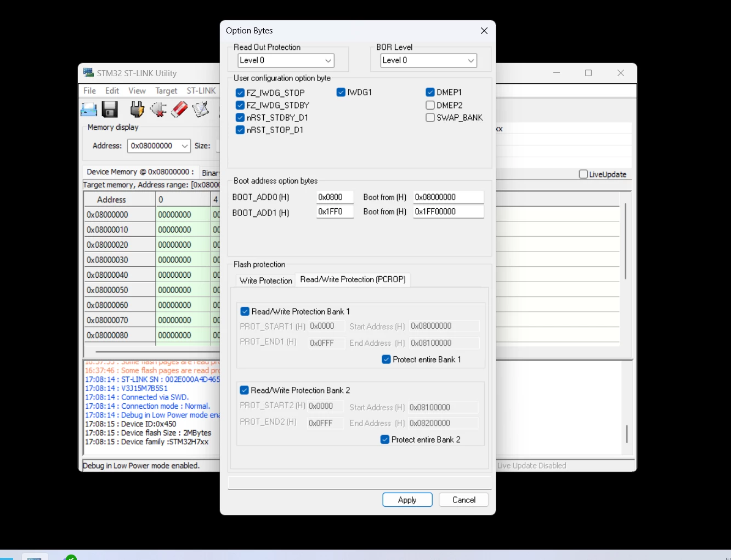731x560 pixels.
Task: Click the Cancel button
Action: point(464,500)
